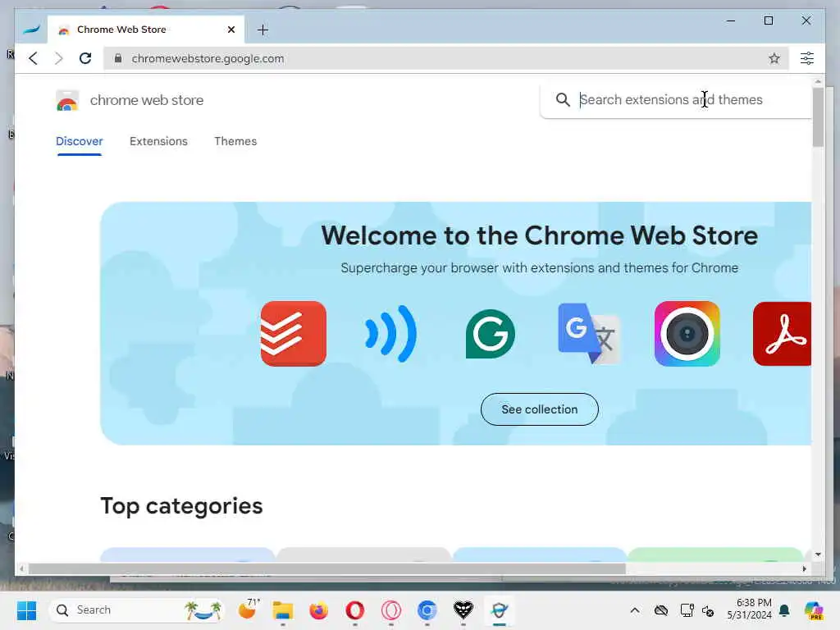Click the magnifier icon in store search

pos(563,99)
